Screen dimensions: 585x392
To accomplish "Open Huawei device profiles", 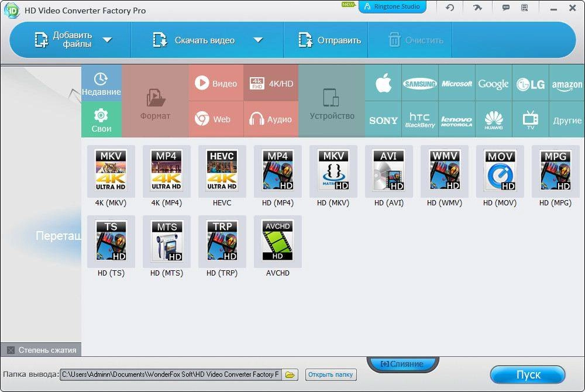I will click(x=494, y=119).
